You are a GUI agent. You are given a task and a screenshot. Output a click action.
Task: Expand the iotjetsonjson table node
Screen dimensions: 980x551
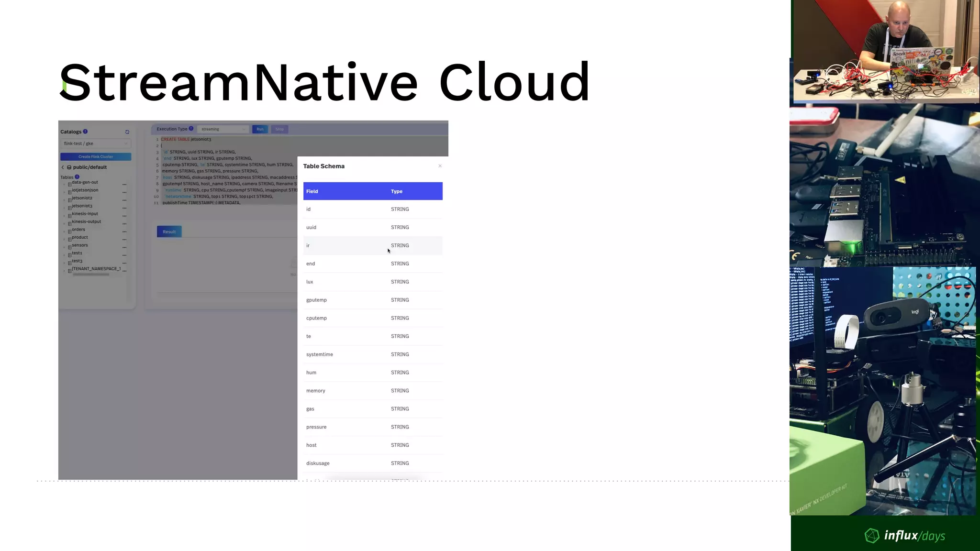pyautogui.click(x=65, y=192)
